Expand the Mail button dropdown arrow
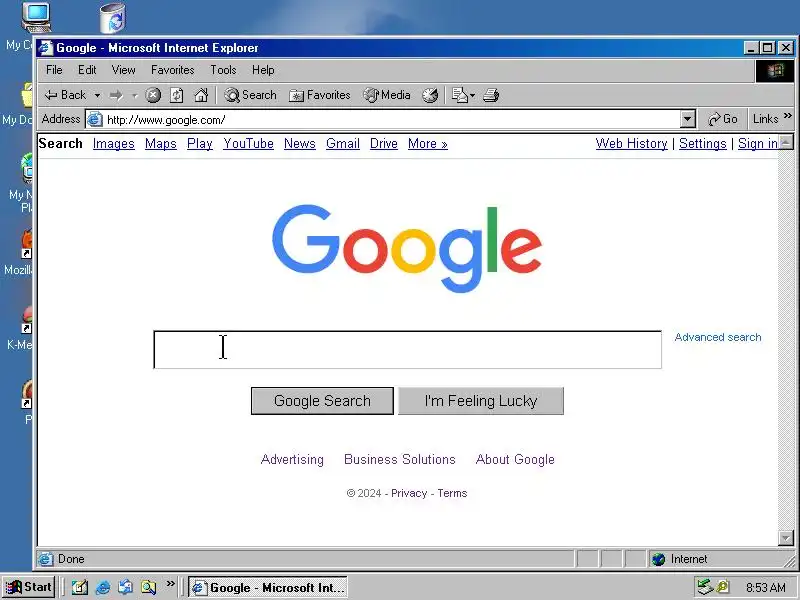This screenshot has height=600, width=800. click(x=472, y=95)
